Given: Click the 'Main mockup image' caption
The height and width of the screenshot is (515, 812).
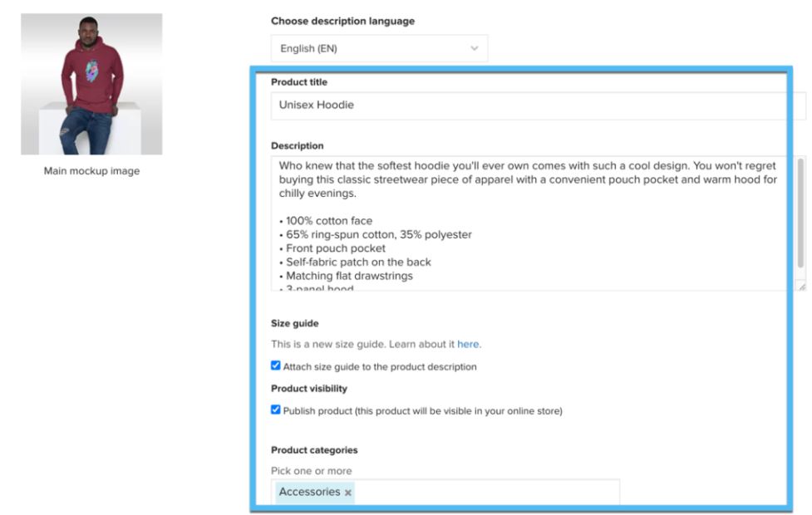Looking at the screenshot, I should [x=91, y=172].
